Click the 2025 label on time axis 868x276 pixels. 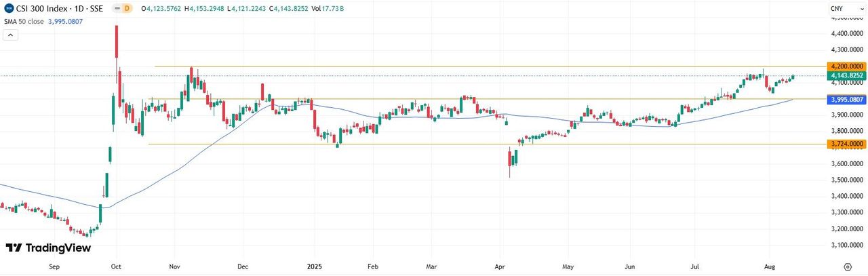(313, 268)
